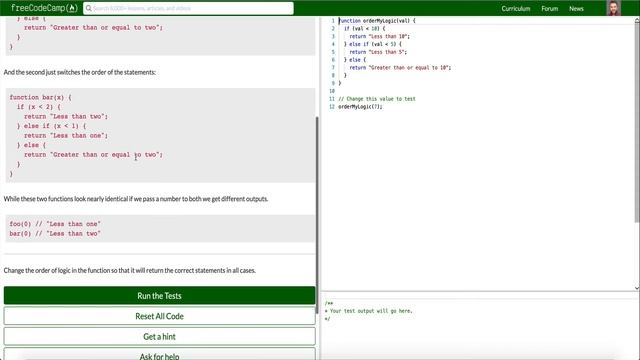Click 'While these two functions look nearly identical' sentence
640x360 pixels.
(x=136, y=199)
